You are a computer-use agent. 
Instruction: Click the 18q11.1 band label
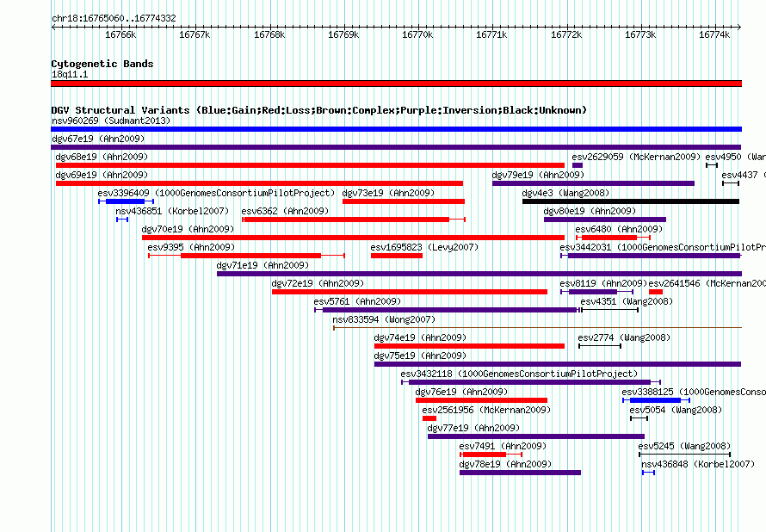(x=70, y=74)
